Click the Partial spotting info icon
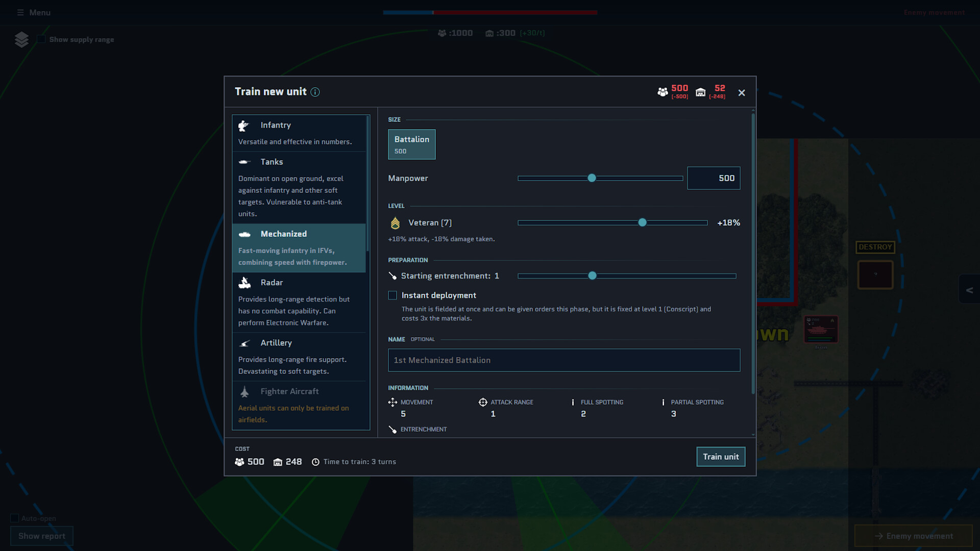 [x=663, y=402]
